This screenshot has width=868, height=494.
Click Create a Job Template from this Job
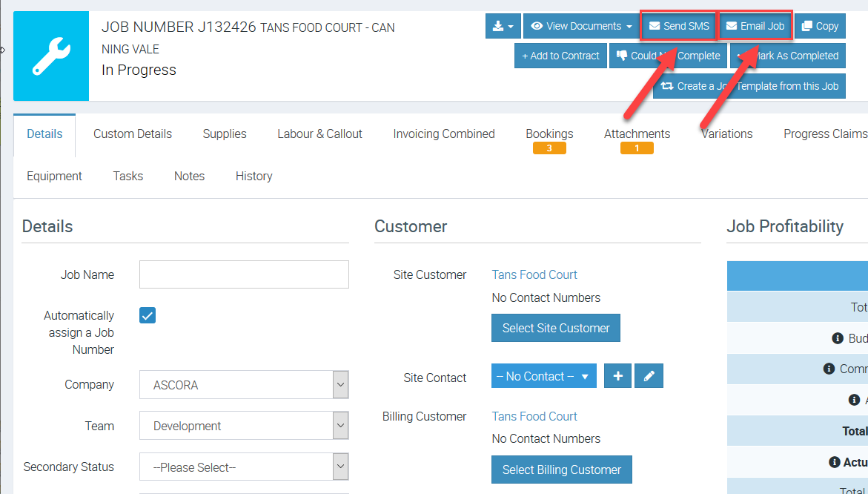749,86
